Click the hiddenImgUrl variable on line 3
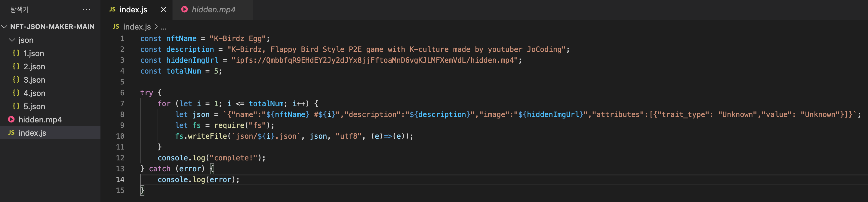Screen dimensions: 868x202 [x=192, y=60]
